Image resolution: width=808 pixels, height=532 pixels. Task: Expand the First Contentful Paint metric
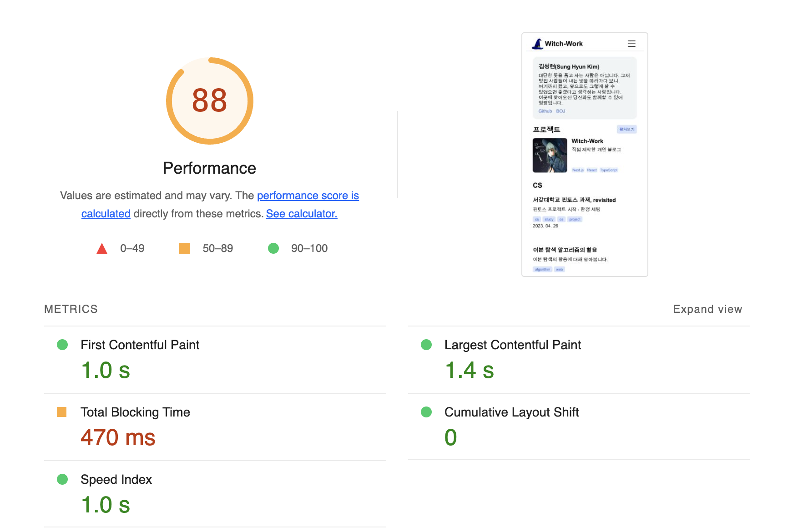point(140,345)
